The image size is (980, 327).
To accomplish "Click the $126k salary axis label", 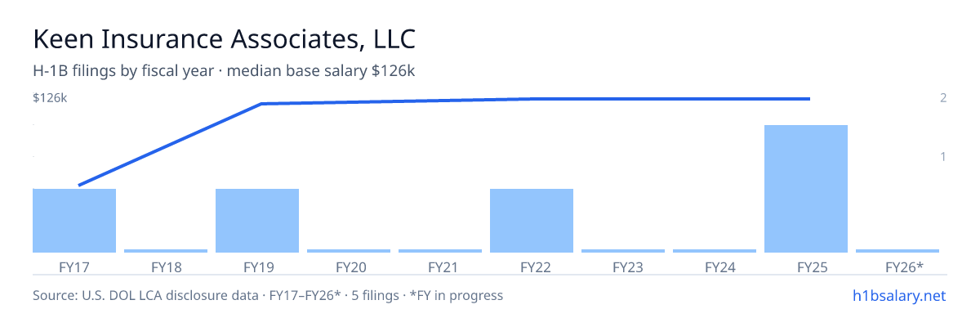I will point(50,98).
